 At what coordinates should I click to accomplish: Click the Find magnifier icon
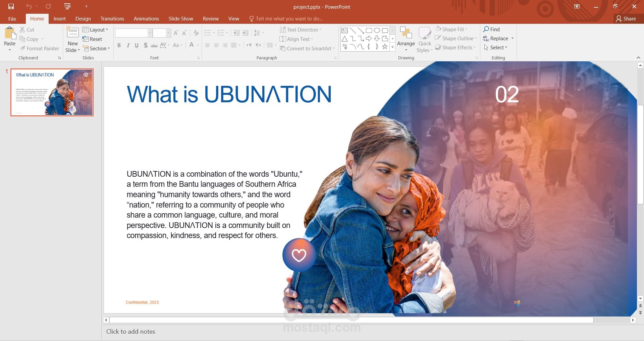tap(486, 29)
